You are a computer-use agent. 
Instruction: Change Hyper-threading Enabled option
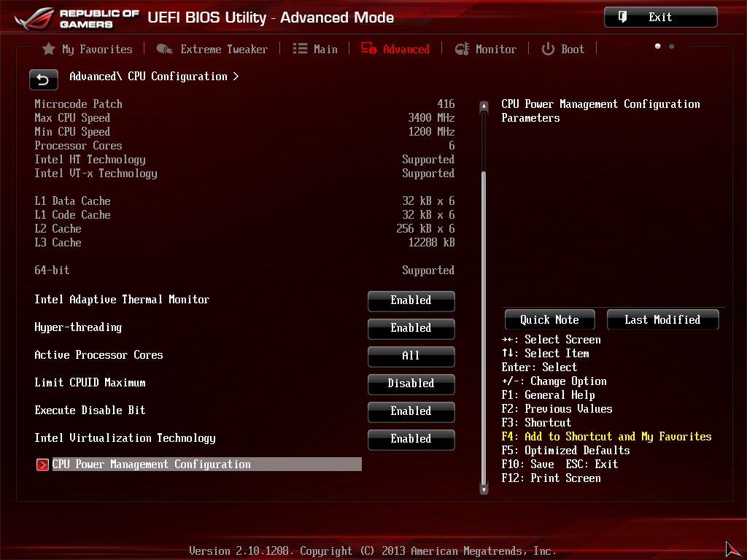[411, 329]
